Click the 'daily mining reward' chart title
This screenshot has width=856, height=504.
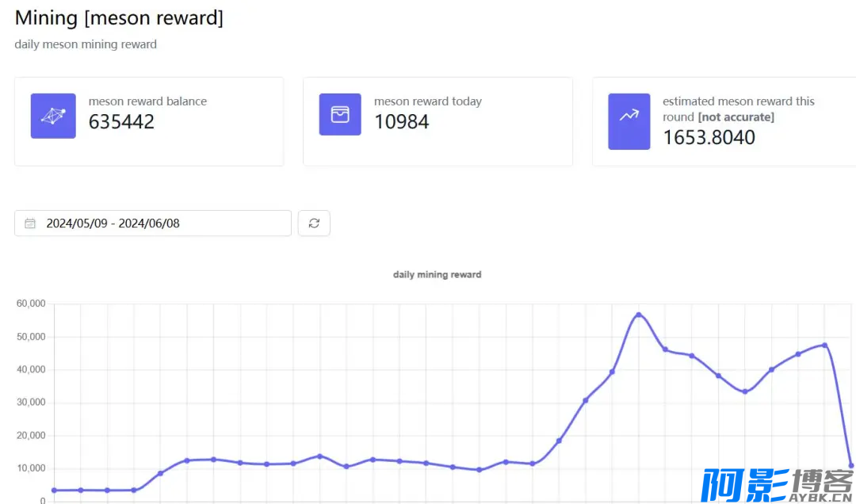(437, 274)
